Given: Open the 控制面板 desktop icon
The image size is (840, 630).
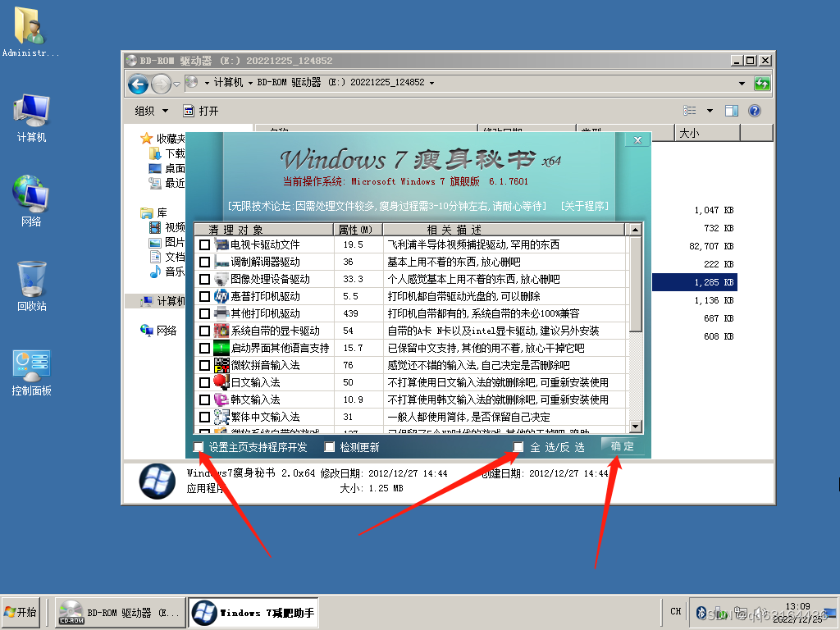Looking at the screenshot, I should (32, 372).
